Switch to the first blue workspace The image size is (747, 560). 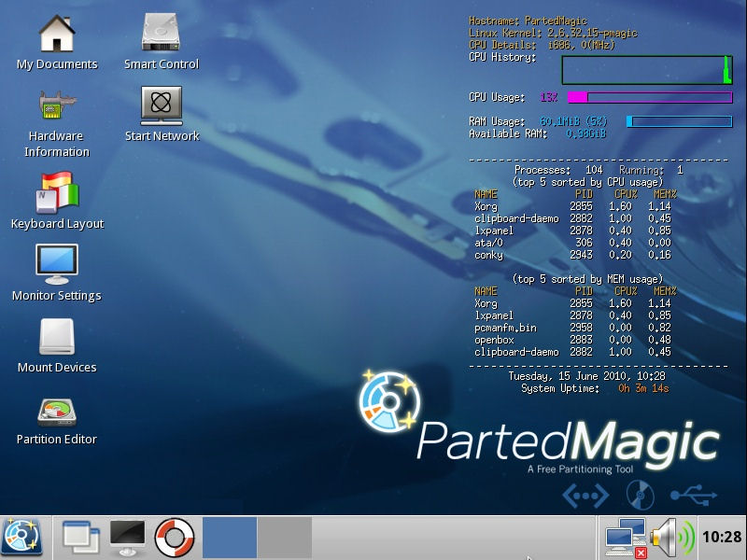pos(229,538)
